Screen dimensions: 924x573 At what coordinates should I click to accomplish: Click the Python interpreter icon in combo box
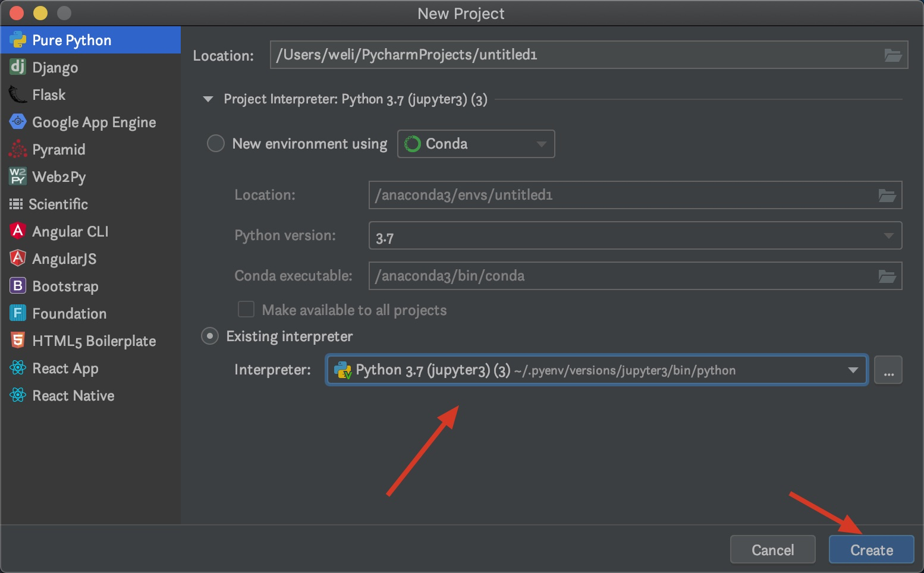pos(343,370)
